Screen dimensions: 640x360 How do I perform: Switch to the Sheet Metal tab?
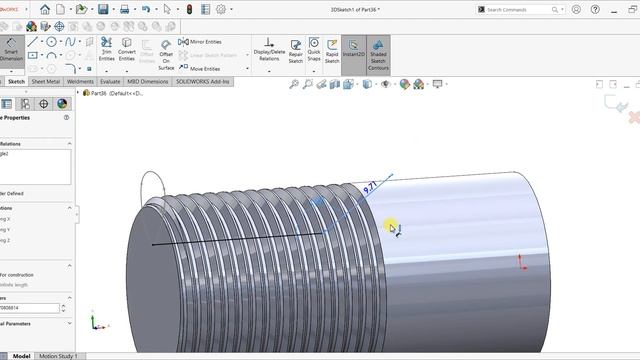[46, 82]
